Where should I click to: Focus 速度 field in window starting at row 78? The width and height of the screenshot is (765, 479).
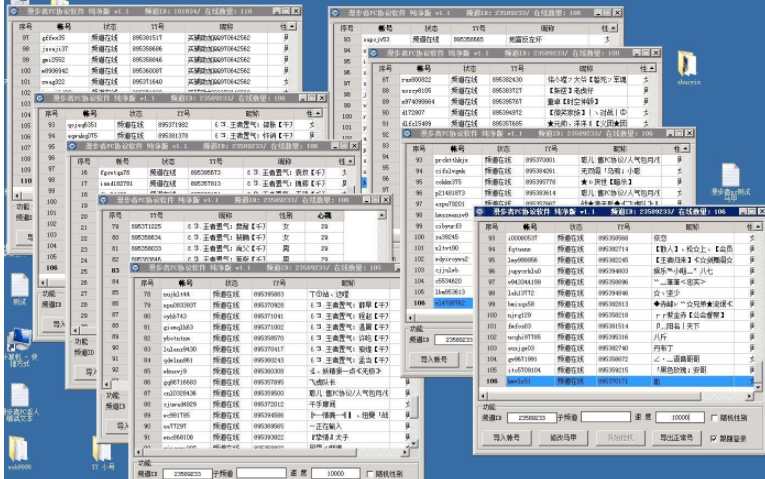[x=336, y=474]
